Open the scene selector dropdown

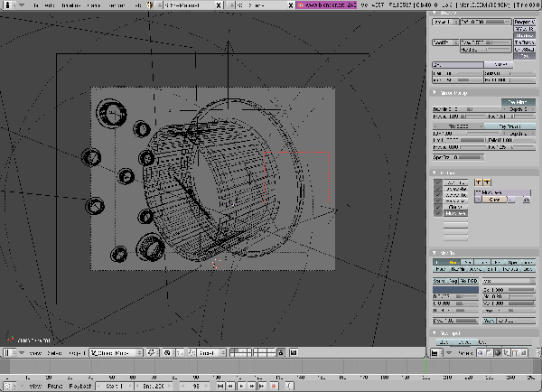point(231,5)
